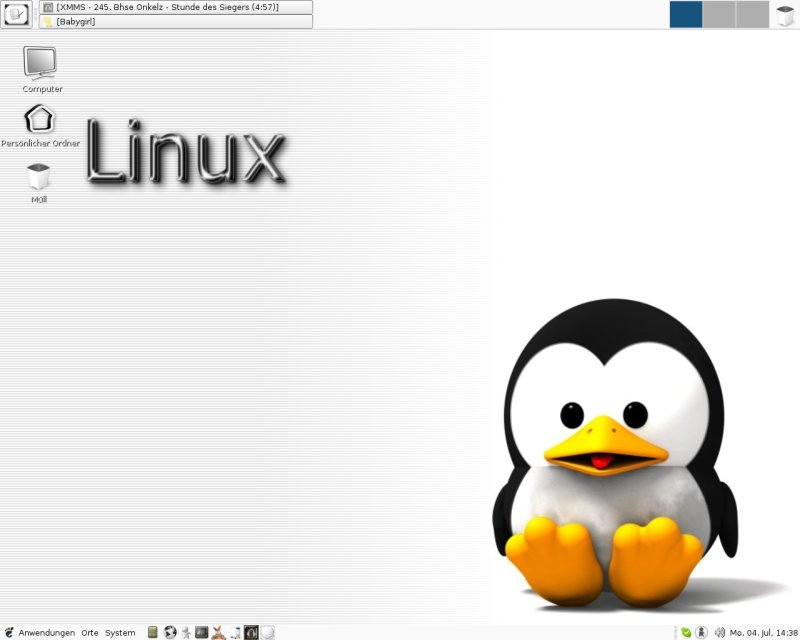Switch to the third workspace

tap(752, 14)
